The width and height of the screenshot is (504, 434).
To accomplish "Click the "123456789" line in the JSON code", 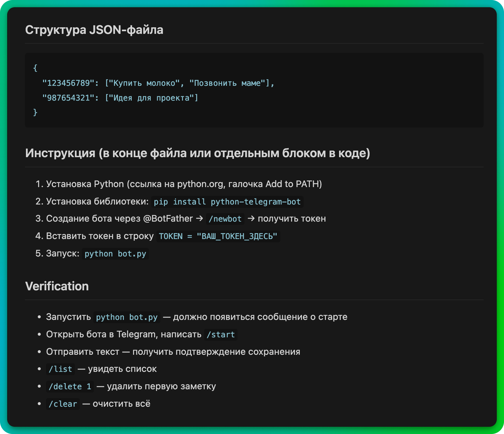I will click(x=158, y=83).
